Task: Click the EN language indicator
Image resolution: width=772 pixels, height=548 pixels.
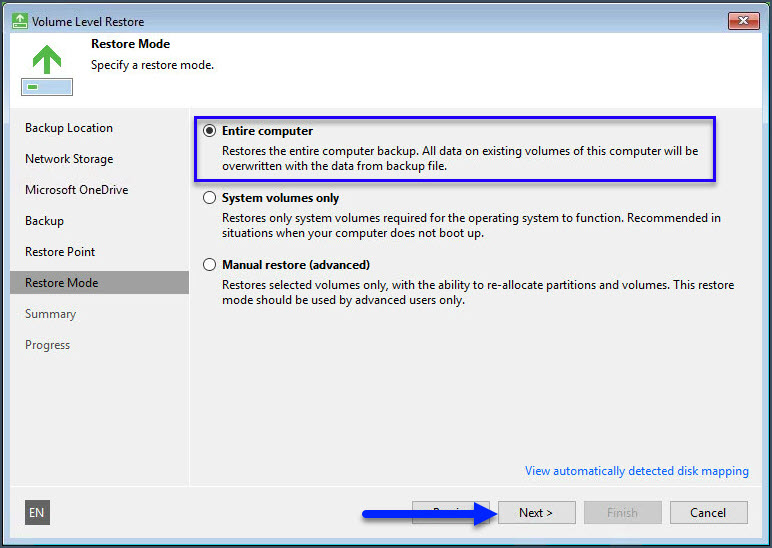Action: (37, 513)
